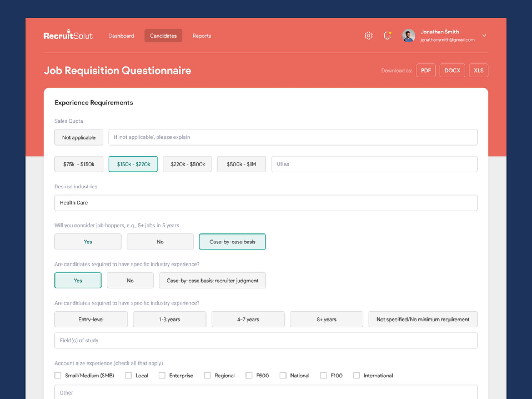The width and height of the screenshot is (532, 399).
Task: Download the questionnaire as PDF
Action: click(426, 71)
